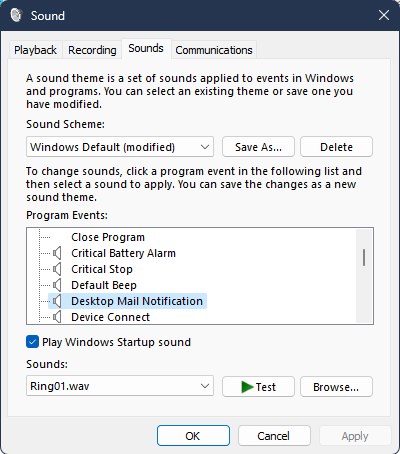Click speaker icon beside Desktop Mail Notification

point(57,301)
